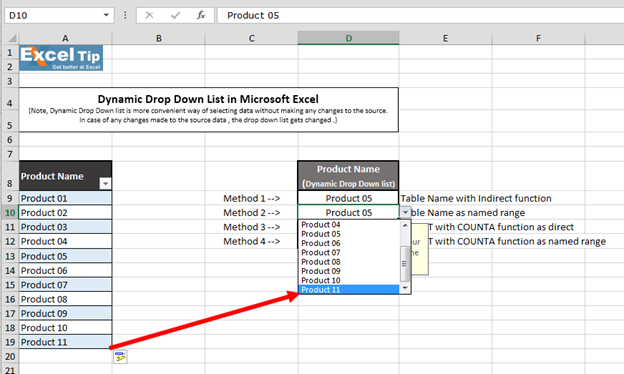
Task: Select column D header
Action: pyautogui.click(x=349, y=38)
